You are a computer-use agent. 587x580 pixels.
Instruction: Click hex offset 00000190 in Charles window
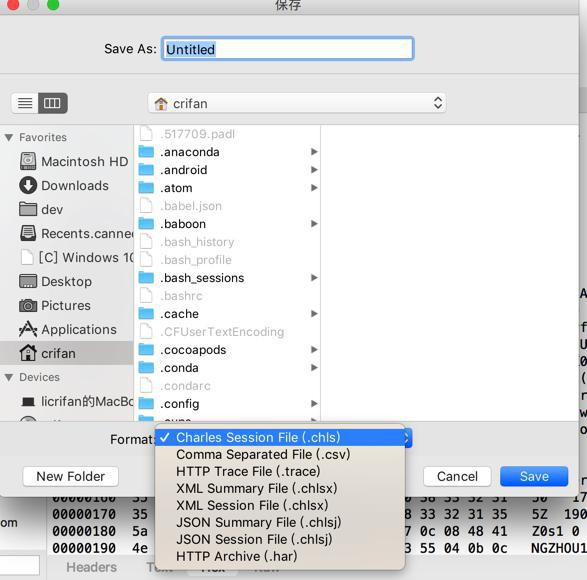(x=84, y=548)
